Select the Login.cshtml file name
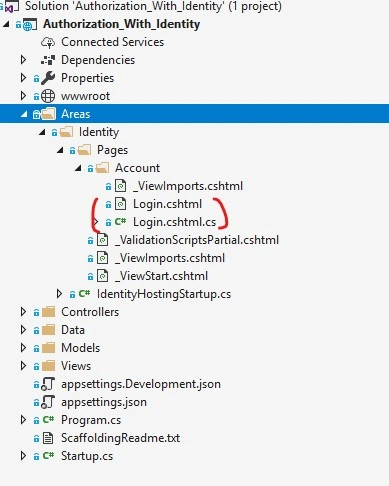The width and height of the screenshot is (389, 486). tap(167, 204)
